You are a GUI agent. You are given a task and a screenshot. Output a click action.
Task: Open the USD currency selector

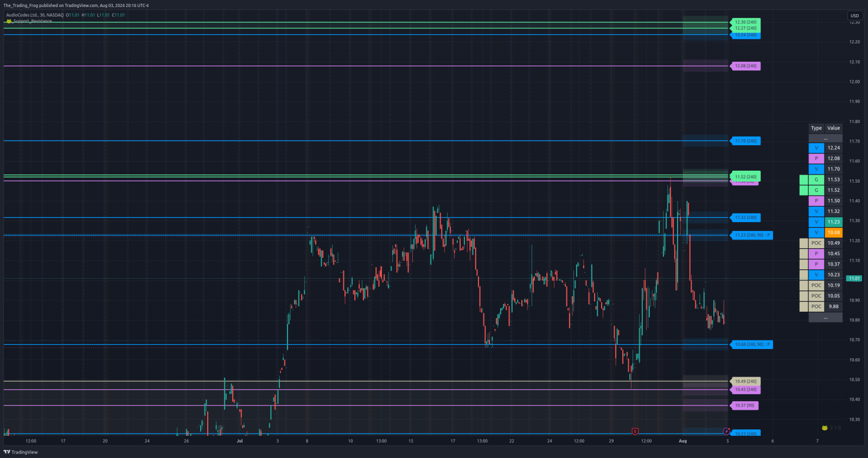(x=854, y=16)
